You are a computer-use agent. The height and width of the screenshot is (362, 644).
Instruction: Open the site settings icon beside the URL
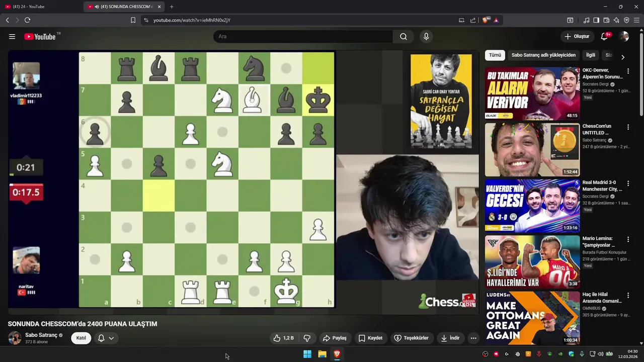pyautogui.click(x=146, y=20)
